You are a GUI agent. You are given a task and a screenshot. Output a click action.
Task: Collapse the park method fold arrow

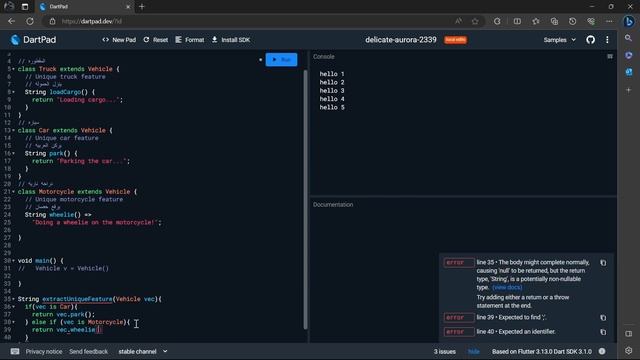click(x=13, y=153)
